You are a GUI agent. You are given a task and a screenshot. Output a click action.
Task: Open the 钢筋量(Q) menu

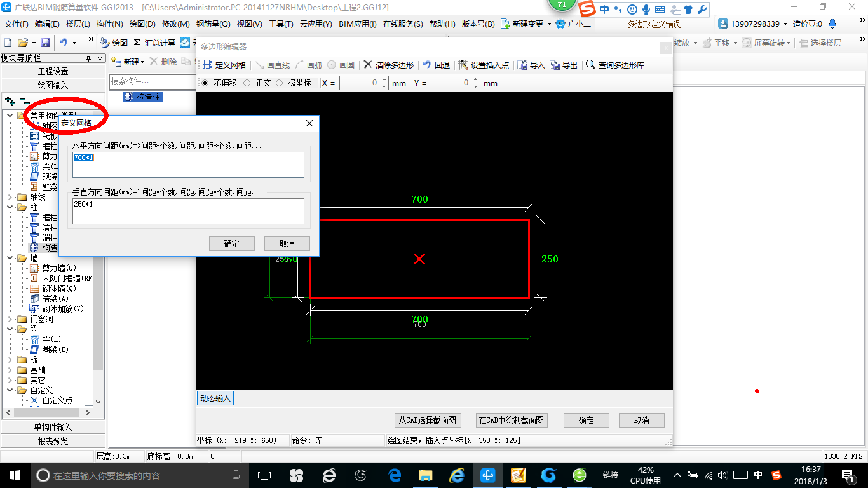[x=213, y=24]
